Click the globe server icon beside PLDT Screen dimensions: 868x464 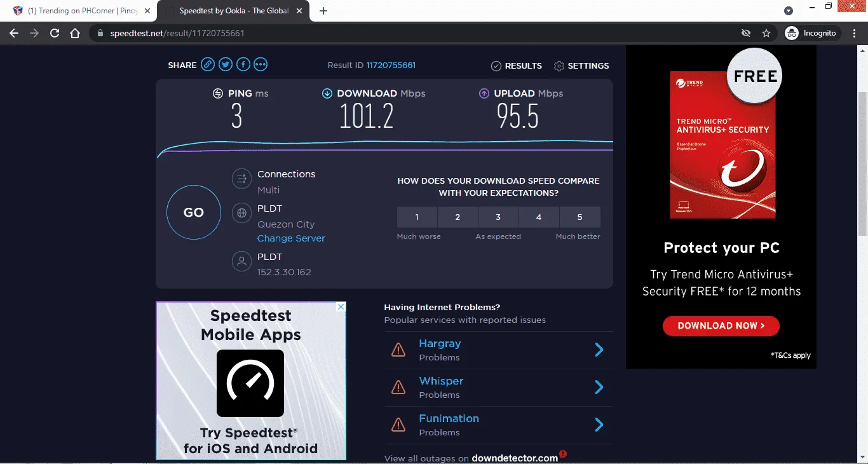click(241, 214)
